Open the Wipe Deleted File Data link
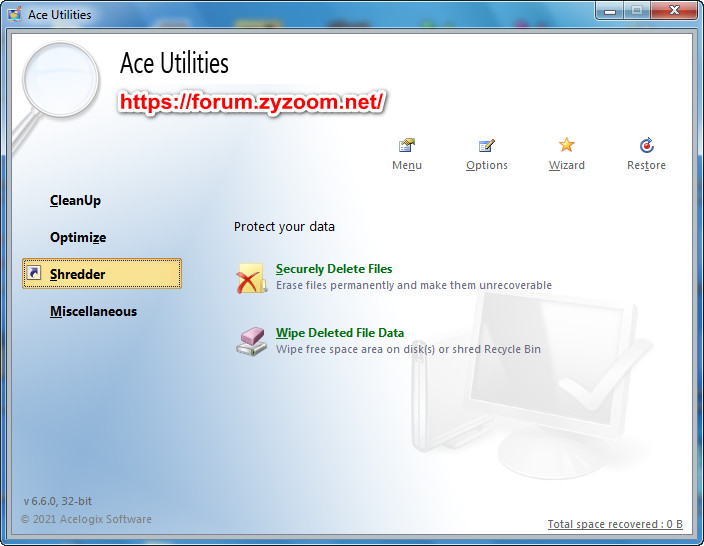 tap(340, 333)
